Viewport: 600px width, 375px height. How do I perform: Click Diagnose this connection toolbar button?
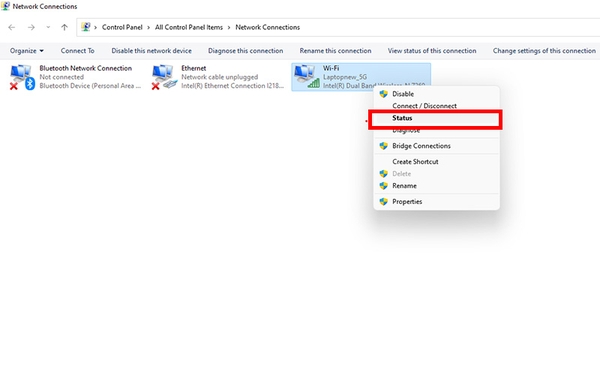click(246, 51)
